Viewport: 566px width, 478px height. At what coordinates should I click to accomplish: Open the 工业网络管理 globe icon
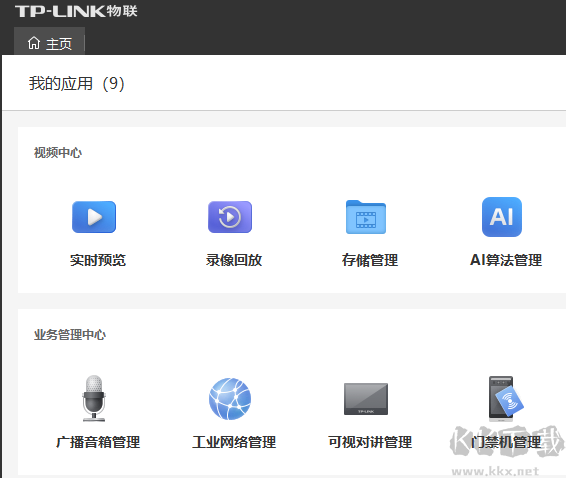pyautogui.click(x=230, y=399)
